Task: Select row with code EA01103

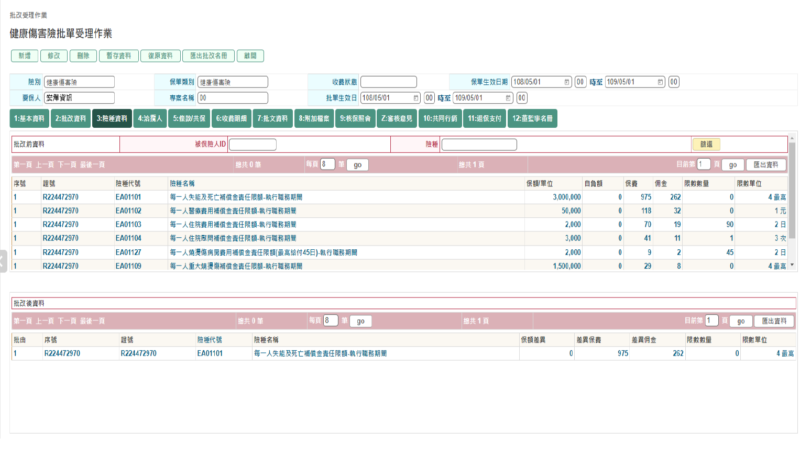Action: click(399, 224)
